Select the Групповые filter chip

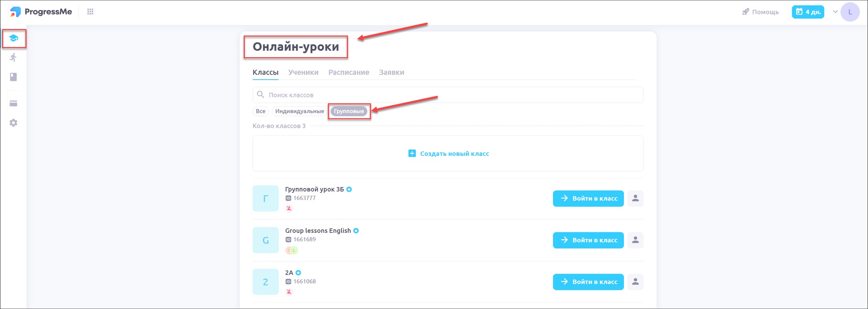pos(349,111)
